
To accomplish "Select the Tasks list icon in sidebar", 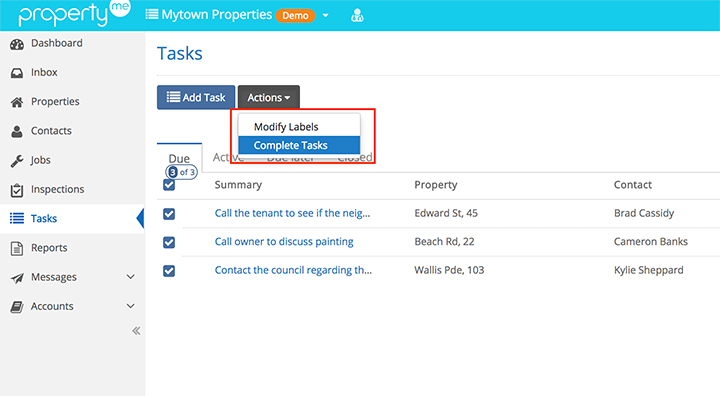I will 17,219.
